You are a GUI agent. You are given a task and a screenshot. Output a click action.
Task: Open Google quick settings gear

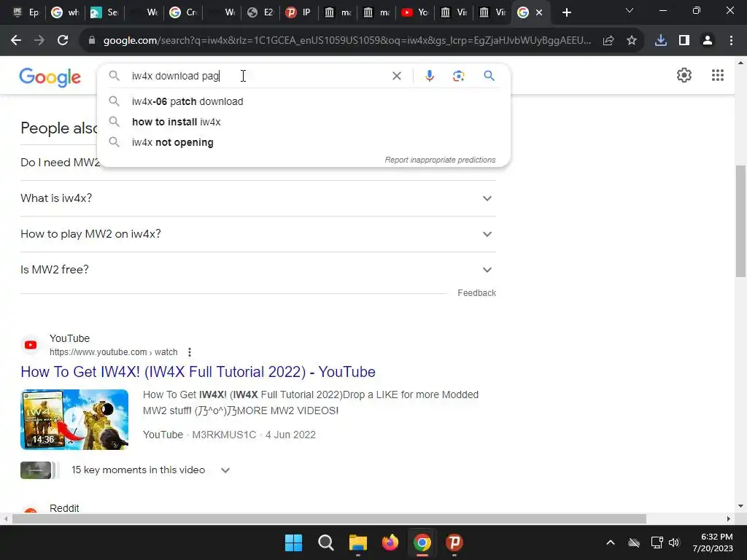tap(684, 75)
